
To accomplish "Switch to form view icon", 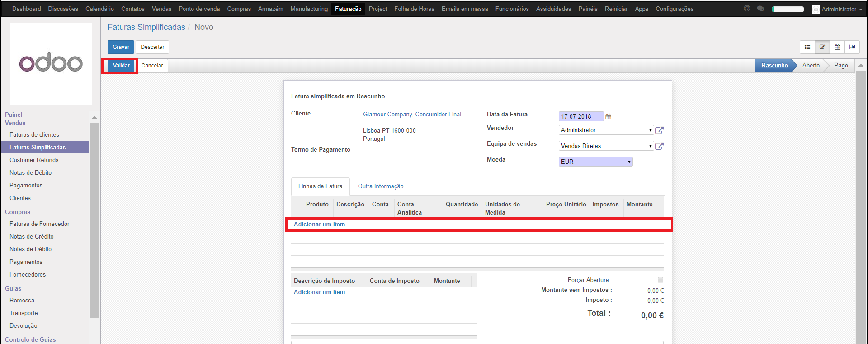I will coord(822,47).
